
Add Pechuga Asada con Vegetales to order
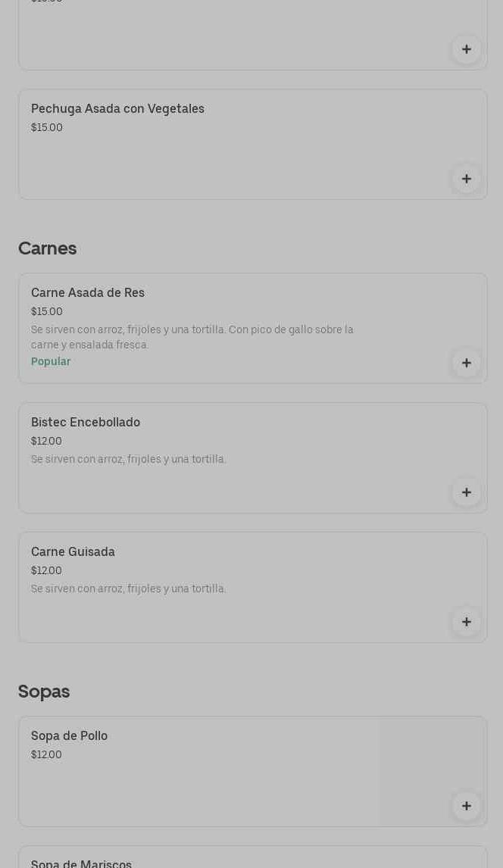point(466,179)
